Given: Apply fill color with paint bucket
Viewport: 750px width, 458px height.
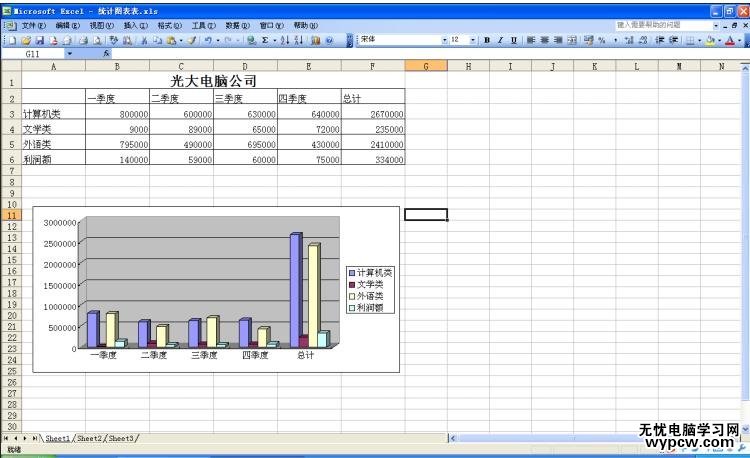Looking at the screenshot, I should coord(710,40).
